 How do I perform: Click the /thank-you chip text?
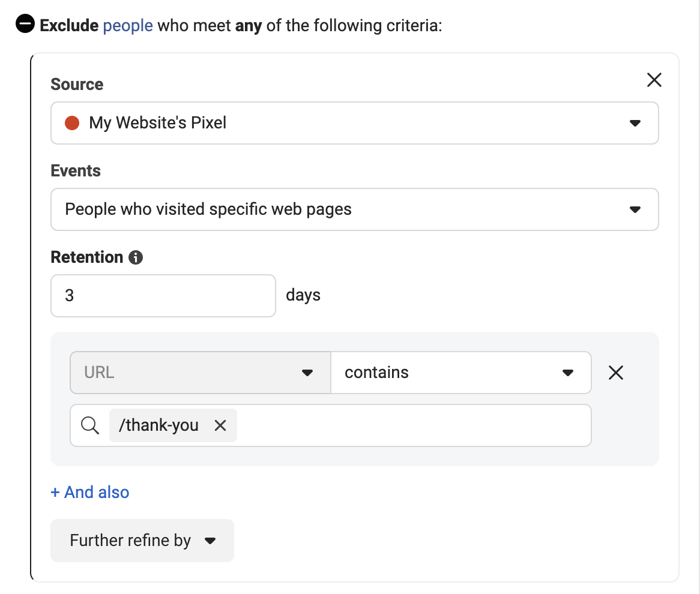pos(158,425)
